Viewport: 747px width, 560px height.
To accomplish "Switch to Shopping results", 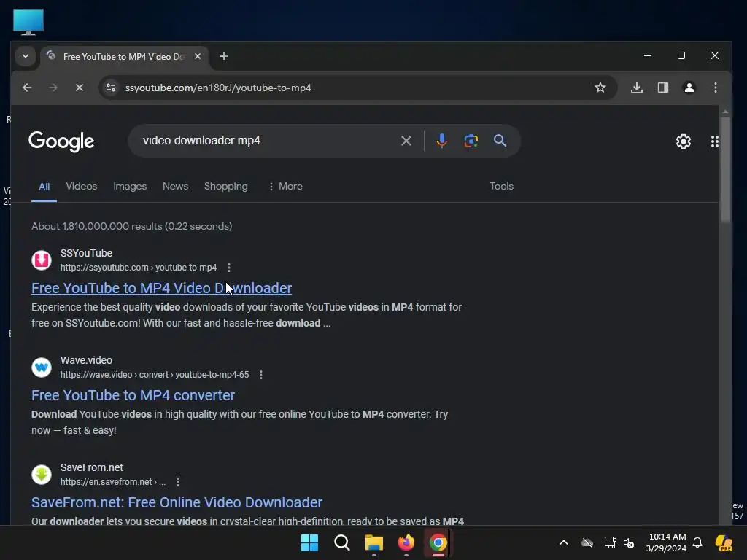I will pos(226,186).
